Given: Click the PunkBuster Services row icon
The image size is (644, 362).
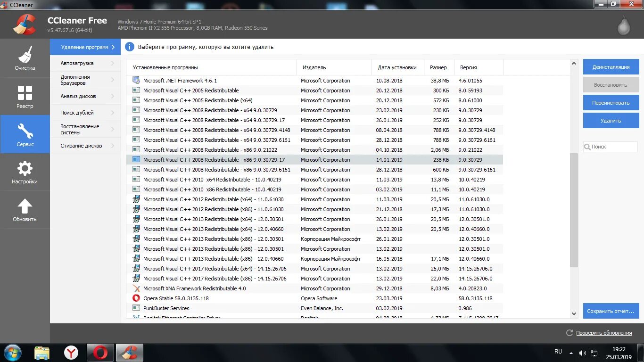Looking at the screenshot, I should coord(136,308).
